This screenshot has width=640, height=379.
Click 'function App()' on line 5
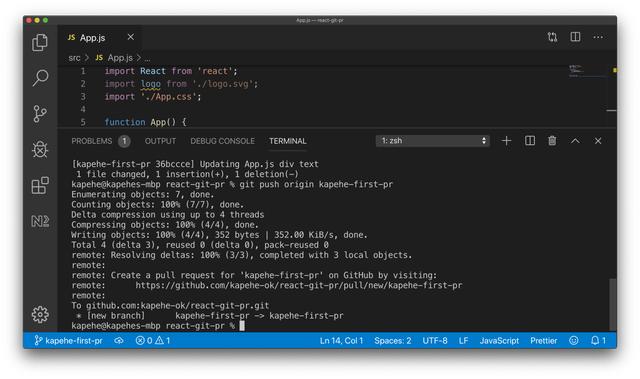[x=140, y=122]
